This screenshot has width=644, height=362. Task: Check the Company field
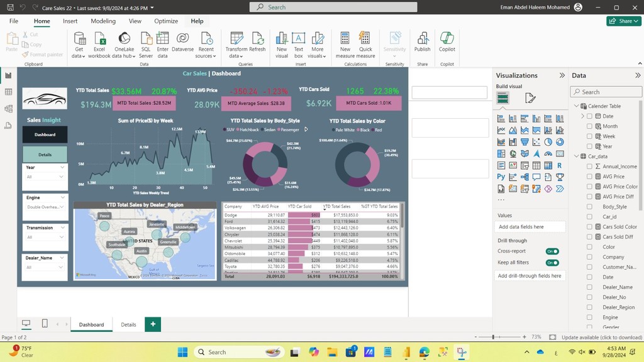coord(589,257)
